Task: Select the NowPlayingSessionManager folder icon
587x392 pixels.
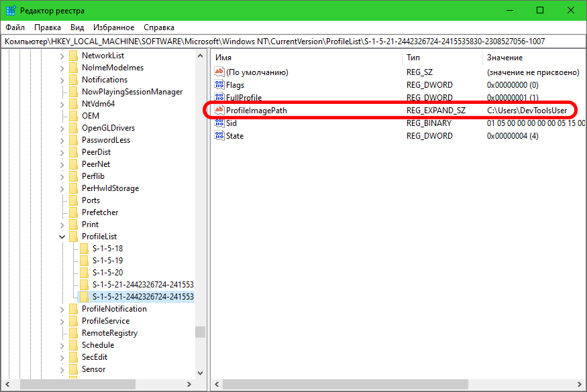Action: click(74, 92)
